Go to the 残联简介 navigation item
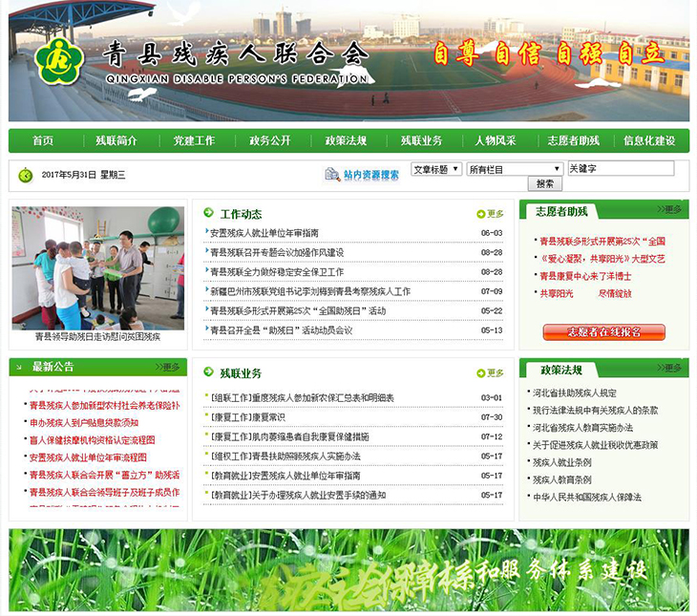This screenshot has width=697, height=616. 116,140
